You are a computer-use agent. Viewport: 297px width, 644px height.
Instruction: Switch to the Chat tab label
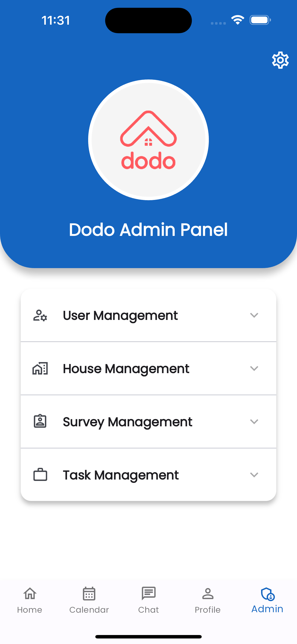click(x=148, y=610)
